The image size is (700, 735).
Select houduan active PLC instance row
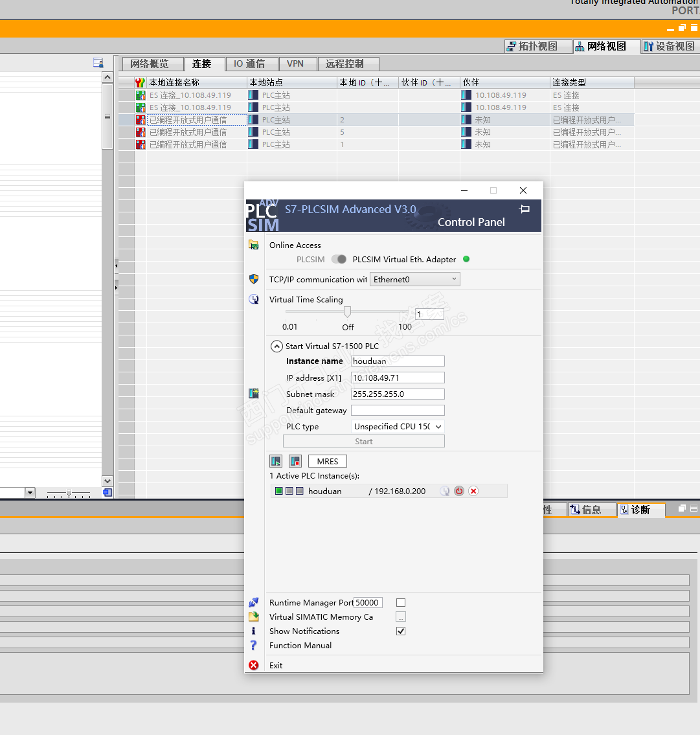(389, 491)
